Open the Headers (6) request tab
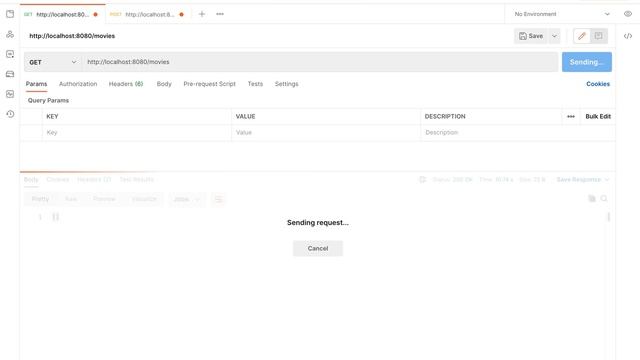The image size is (640, 360). click(x=126, y=84)
